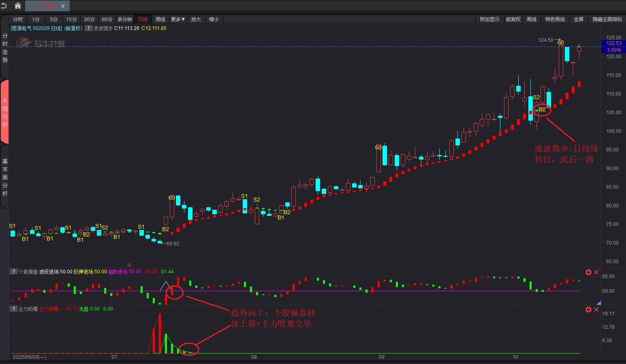Open the 特色画线 tools menu
This screenshot has height=364, width=626.
point(555,19)
